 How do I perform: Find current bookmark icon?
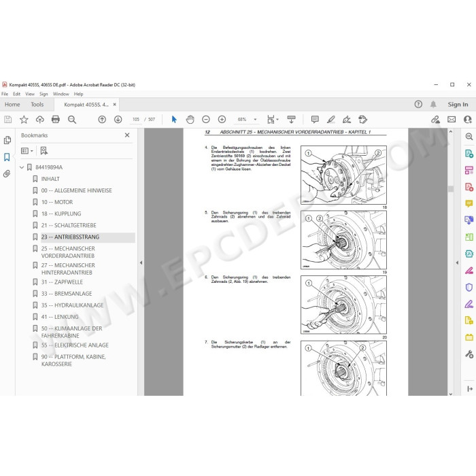(44, 151)
